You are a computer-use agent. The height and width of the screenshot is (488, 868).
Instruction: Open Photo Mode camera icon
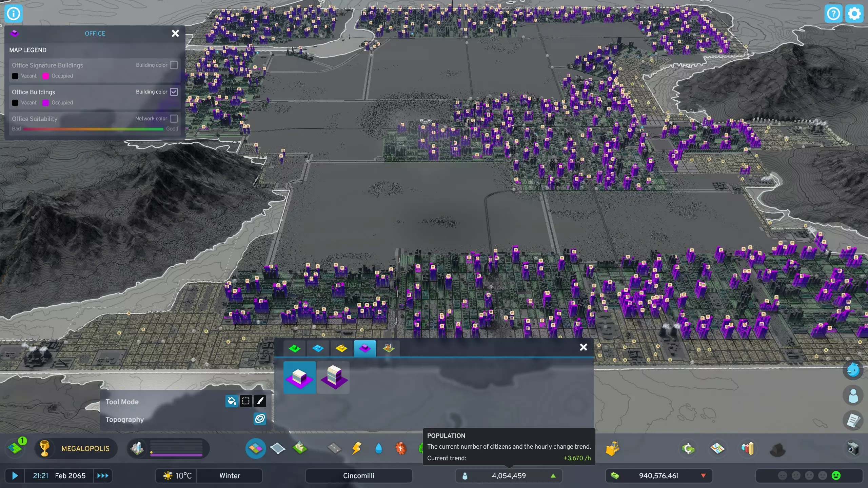point(853,448)
